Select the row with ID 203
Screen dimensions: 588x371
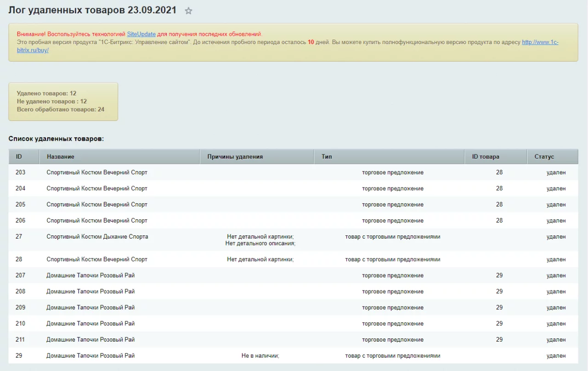[20, 172]
